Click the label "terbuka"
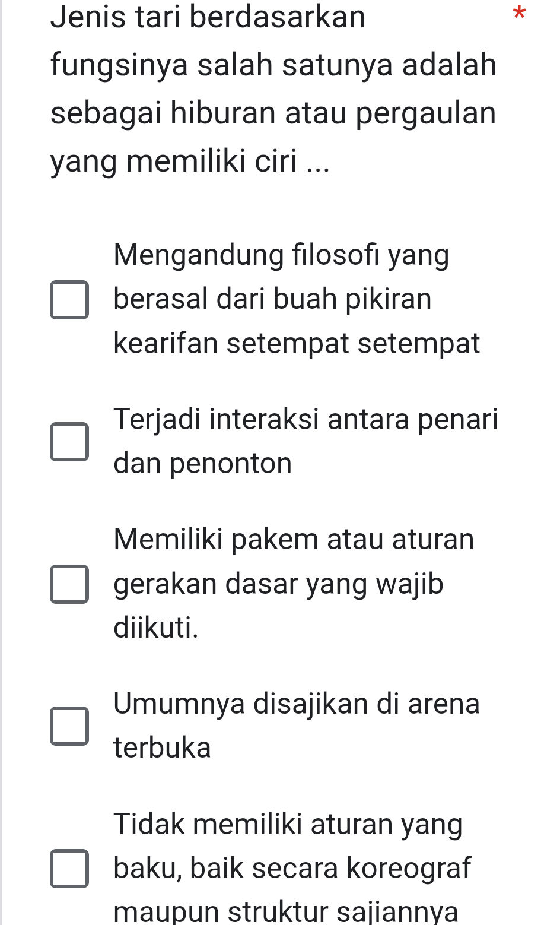 click(161, 748)
